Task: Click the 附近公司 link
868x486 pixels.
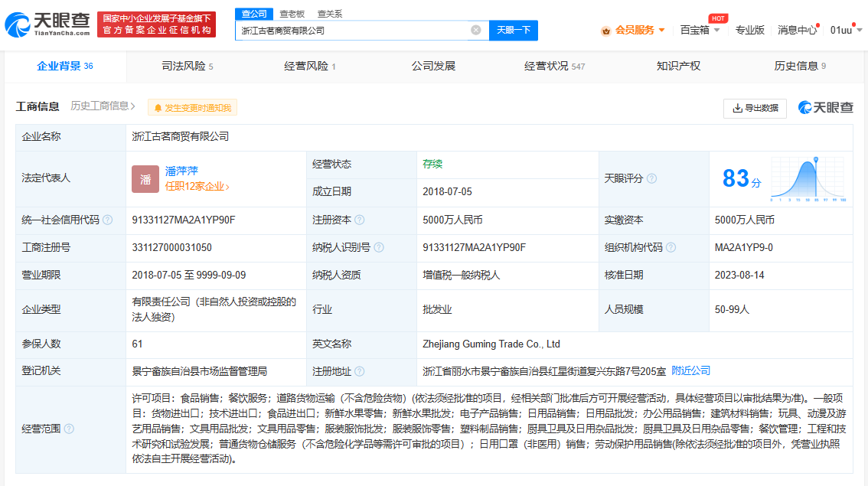Action: coord(690,371)
